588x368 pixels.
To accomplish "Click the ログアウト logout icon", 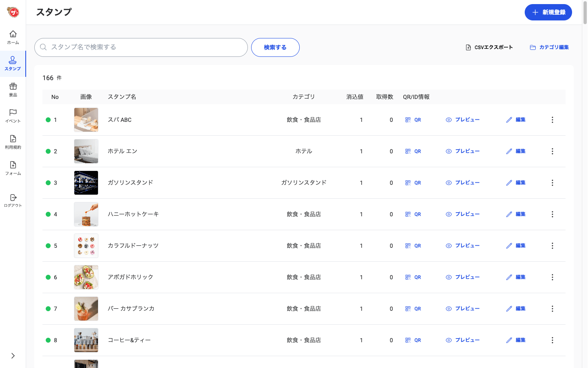I will point(13,200).
